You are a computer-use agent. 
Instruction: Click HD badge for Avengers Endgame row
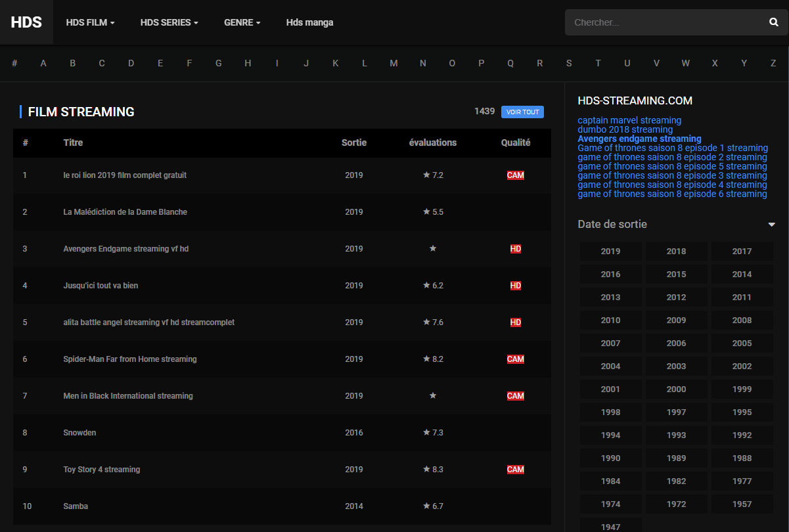(x=516, y=249)
